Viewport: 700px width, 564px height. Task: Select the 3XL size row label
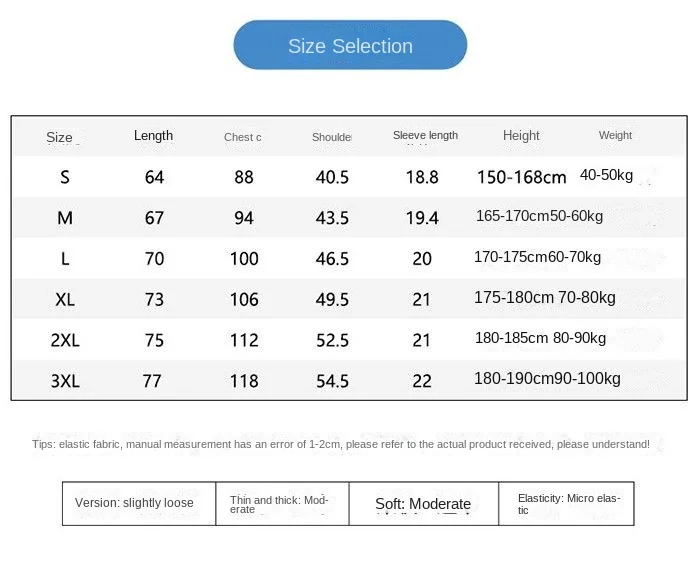click(65, 381)
